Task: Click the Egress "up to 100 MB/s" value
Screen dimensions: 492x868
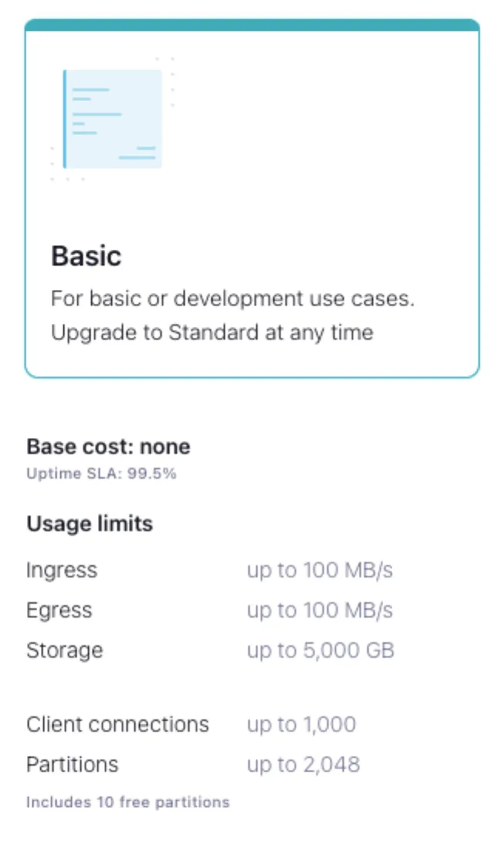Action: pyautogui.click(x=319, y=611)
